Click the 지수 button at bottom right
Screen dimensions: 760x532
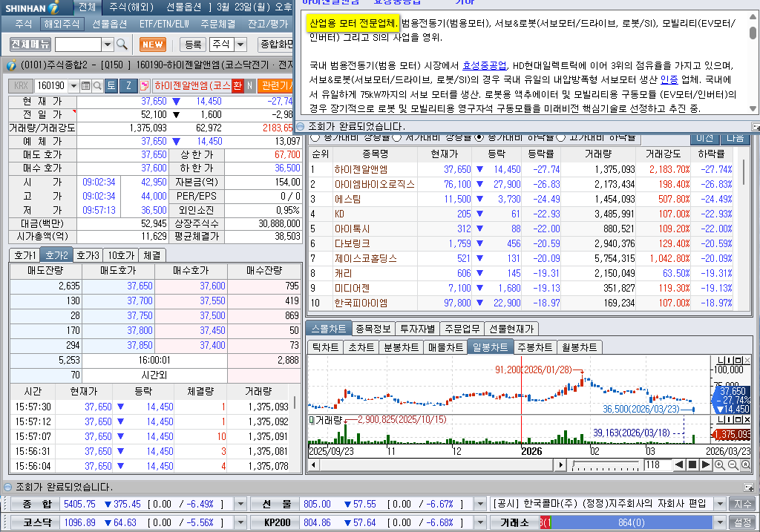(742, 504)
